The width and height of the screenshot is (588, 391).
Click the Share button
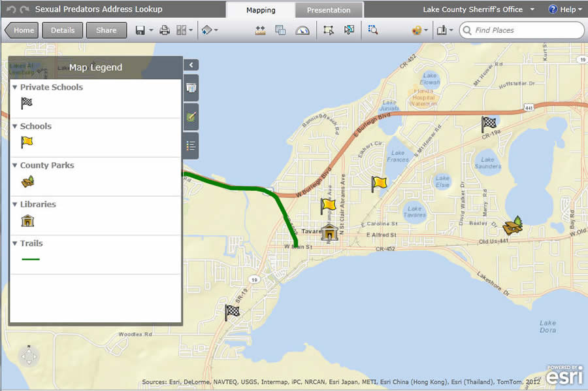pos(106,30)
